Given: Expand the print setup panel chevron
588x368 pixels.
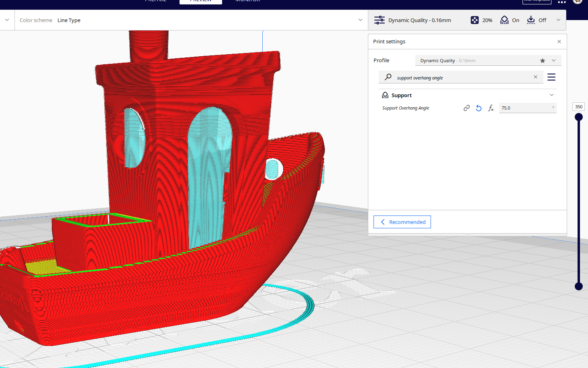Looking at the screenshot, I should [x=558, y=20].
